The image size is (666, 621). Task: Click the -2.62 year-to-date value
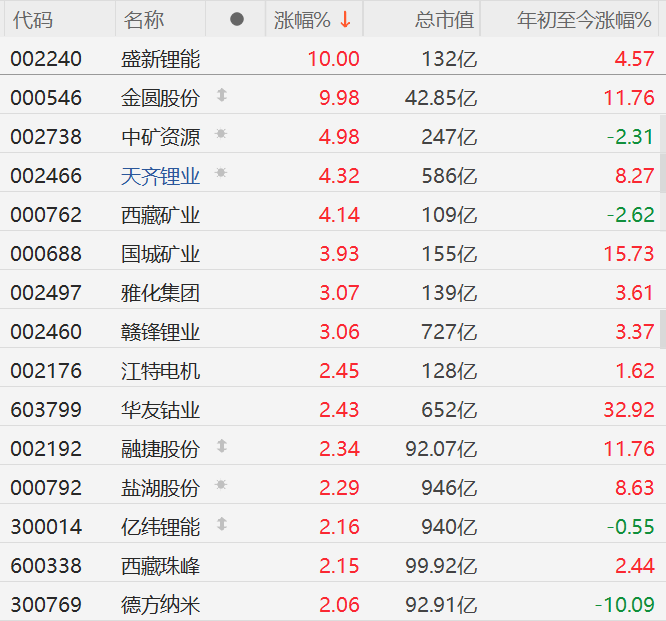(x=630, y=215)
